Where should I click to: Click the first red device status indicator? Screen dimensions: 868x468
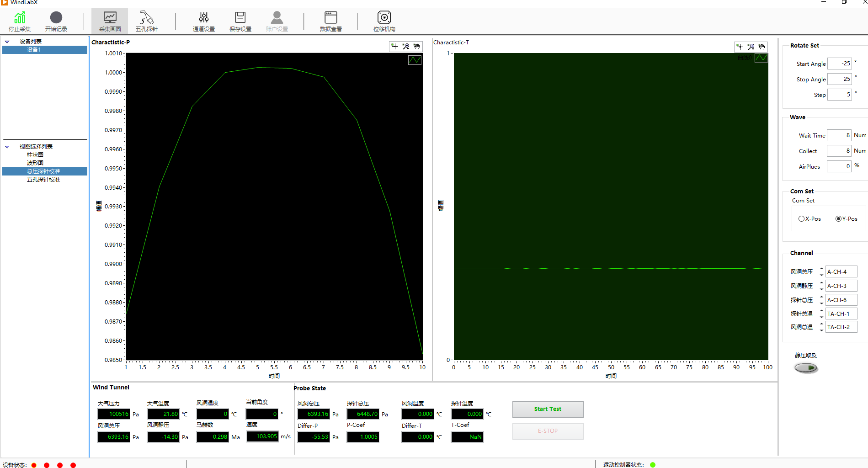coord(34,465)
